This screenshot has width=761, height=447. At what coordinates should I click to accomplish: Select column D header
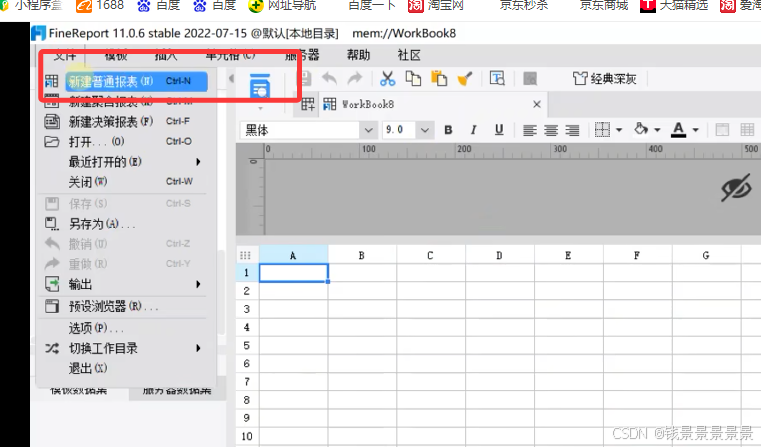[x=499, y=255]
